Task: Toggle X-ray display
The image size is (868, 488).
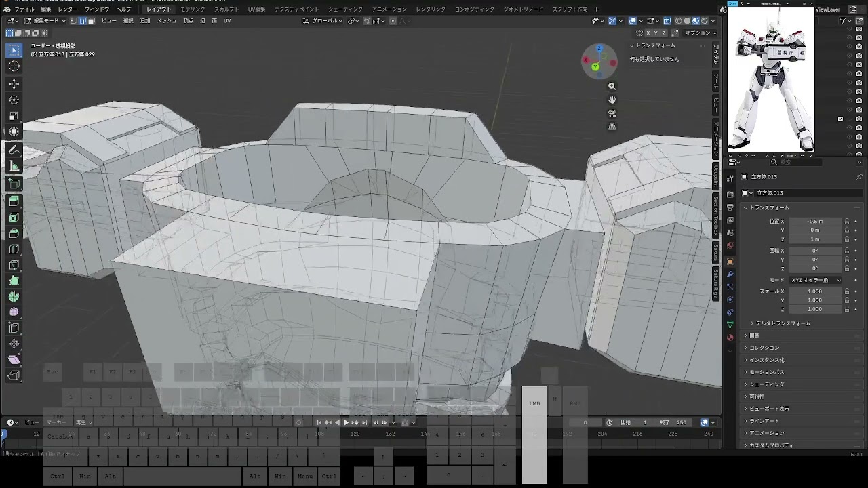Action: pos(667,21)
